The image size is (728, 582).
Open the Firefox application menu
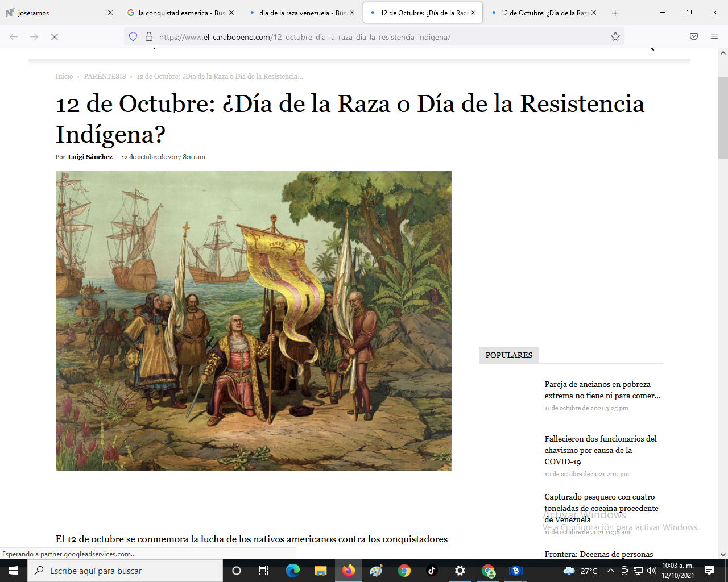pos(714,37)
